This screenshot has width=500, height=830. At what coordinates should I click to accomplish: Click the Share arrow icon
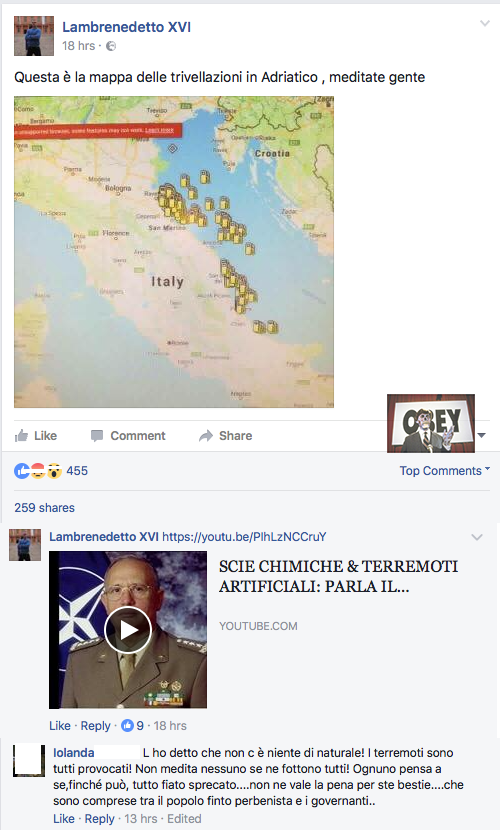pyautogui.click(x=205, y=436)
